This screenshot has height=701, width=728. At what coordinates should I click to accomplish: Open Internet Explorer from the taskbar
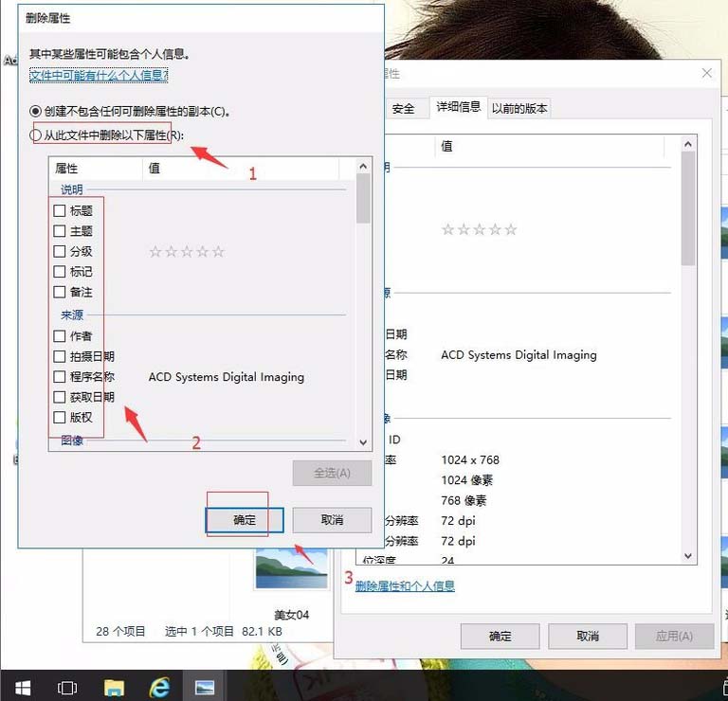click(x=159, y=687)
